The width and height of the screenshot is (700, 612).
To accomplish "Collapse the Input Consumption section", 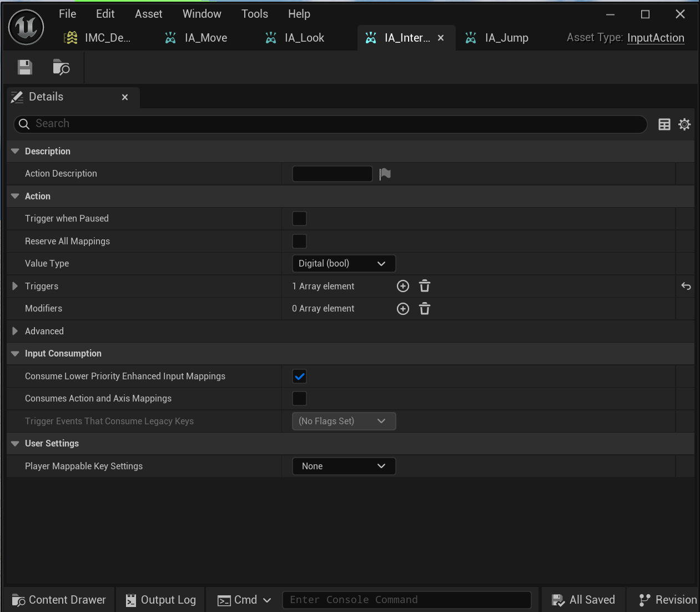I will click(15, 354).
